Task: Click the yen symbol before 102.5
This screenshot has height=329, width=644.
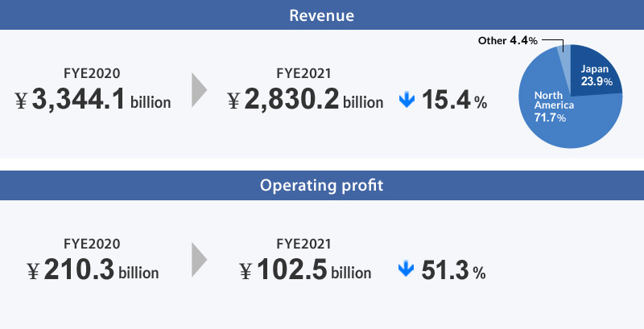Action: [x=246, y=271]
